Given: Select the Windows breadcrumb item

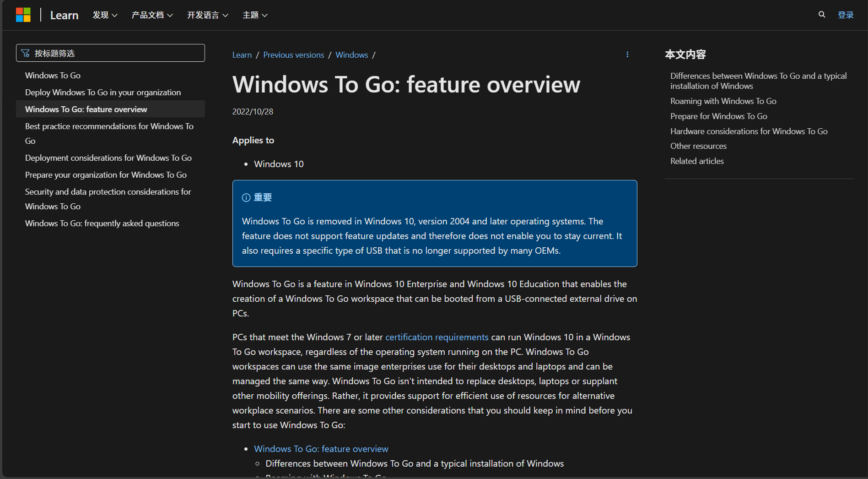Looking at the screenshot, I should (351, 54).
